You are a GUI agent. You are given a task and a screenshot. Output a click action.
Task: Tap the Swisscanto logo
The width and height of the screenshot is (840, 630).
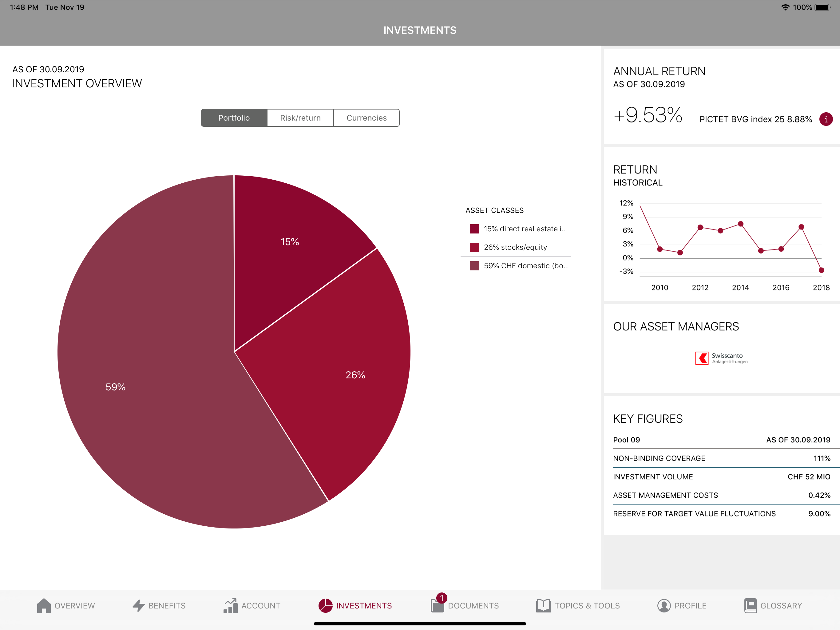click(x=721, y=358)
